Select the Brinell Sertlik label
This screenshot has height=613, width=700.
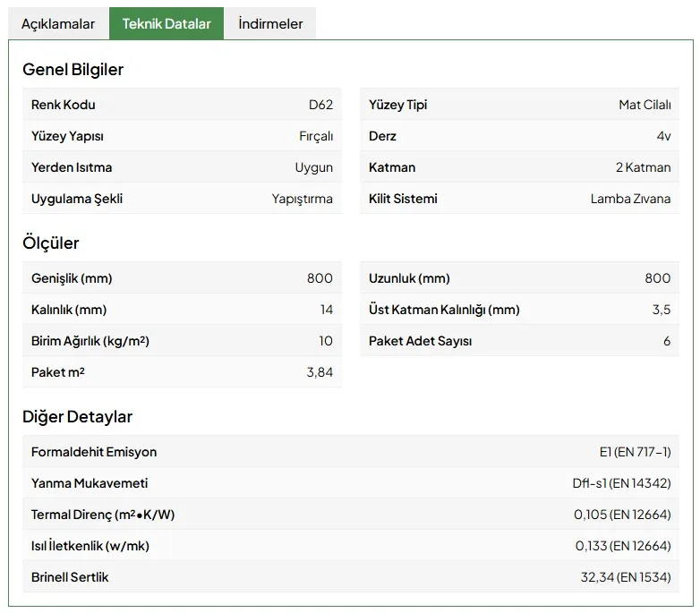tap(70, 577)
